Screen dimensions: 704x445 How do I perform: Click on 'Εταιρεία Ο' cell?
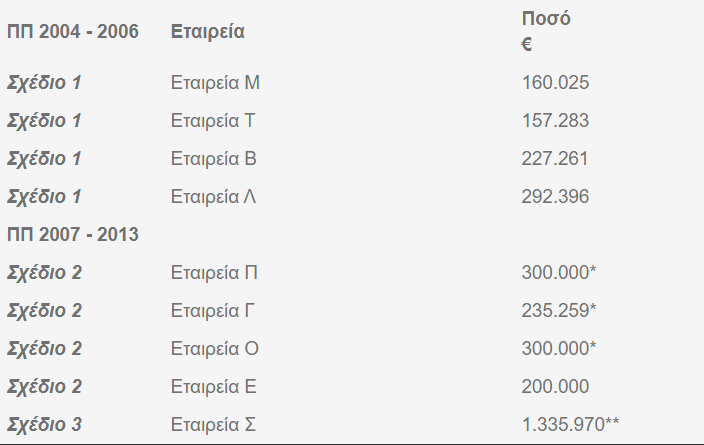pos(215,348)
